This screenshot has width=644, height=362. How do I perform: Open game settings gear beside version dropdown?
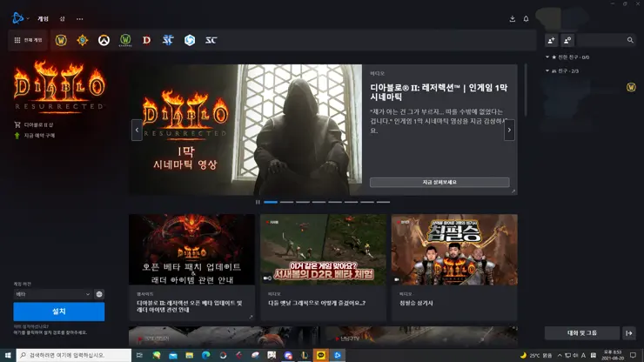tap(99, 294)
